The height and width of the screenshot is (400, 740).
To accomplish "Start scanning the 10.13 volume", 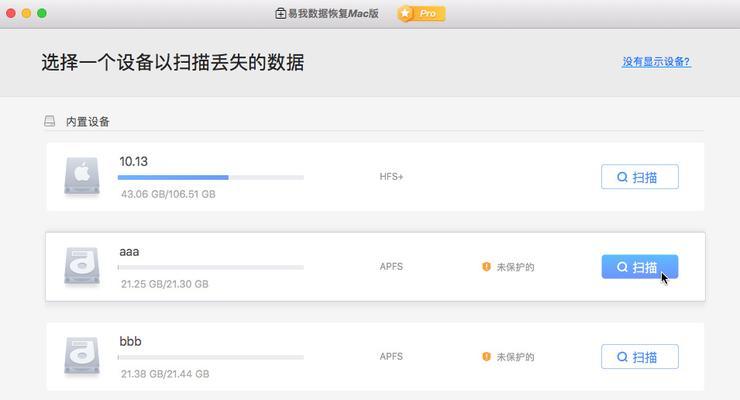I will tap(640, 177).
